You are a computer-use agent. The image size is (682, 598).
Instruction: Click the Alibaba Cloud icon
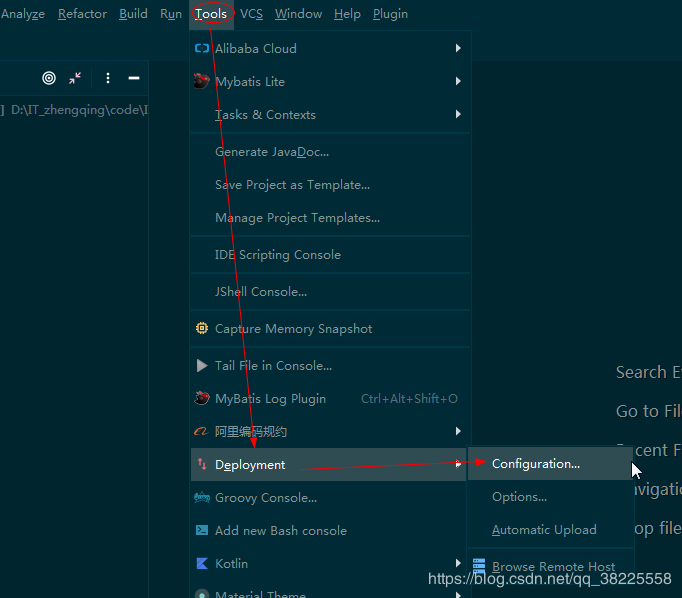pyautogui.click(x=202, y=48)
